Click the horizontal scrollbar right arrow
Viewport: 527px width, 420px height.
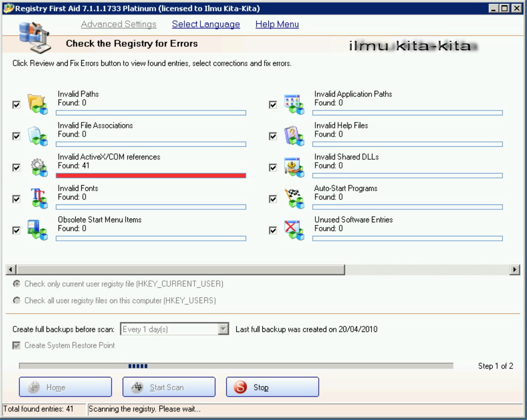point(515,270)
